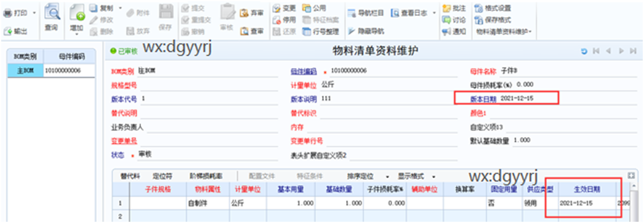Click the 弃审 unapprove icon
The height and width of the screenshot is (223, 644).
[x=244, y=13]
